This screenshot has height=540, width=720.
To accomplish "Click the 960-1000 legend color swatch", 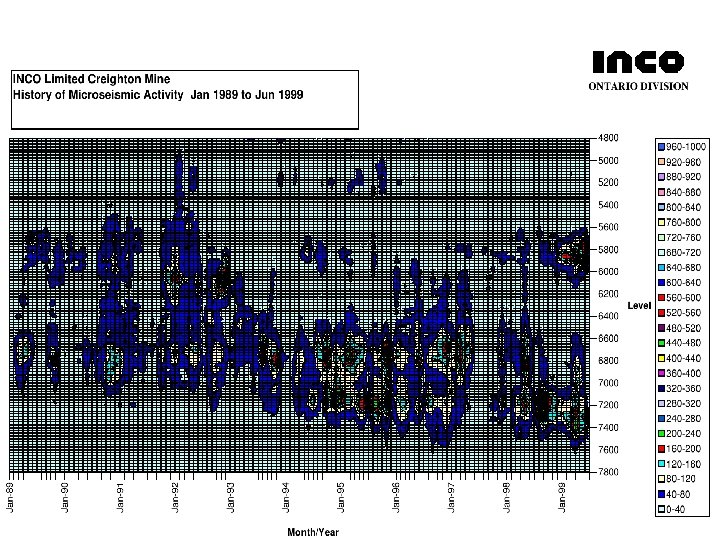I will (x=661, y=147).
